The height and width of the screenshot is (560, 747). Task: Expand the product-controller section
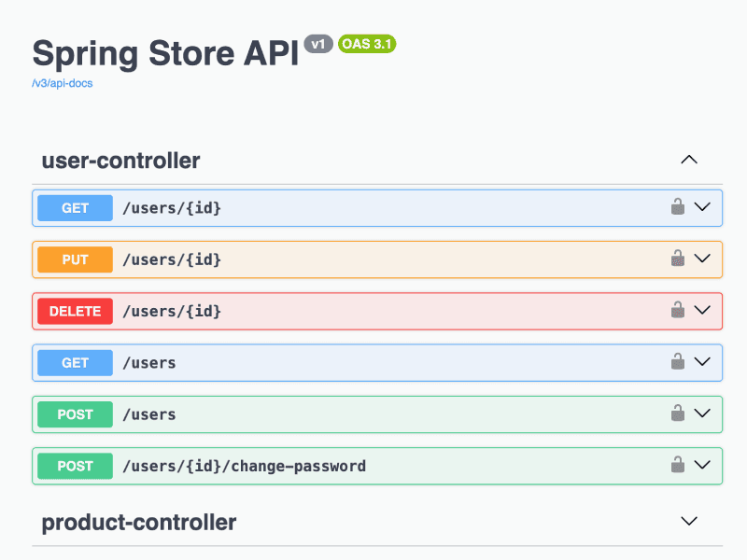[x=689, y=521]
